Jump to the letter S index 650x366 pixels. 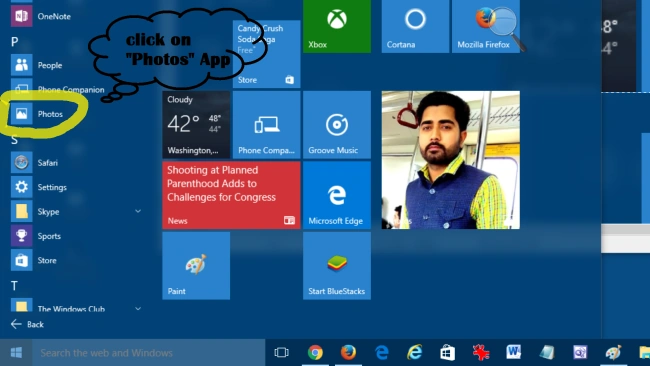pyautogui.click(x=15, y=140)
